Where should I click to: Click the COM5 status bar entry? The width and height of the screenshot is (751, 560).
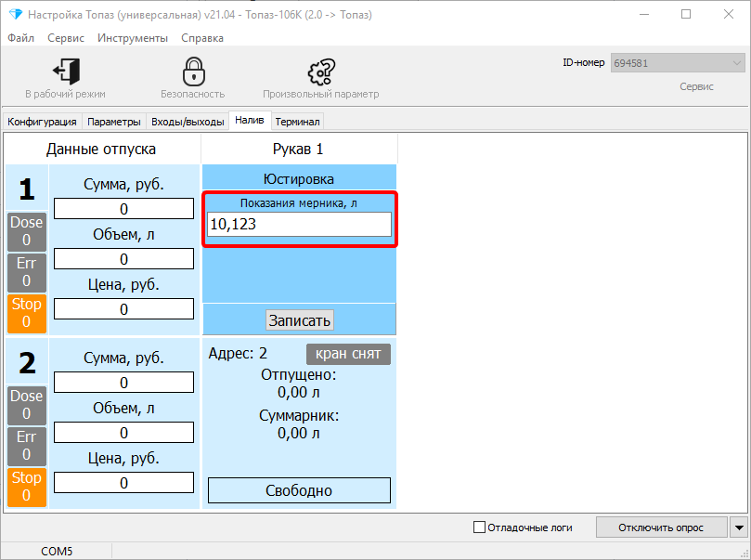point(57,552)
